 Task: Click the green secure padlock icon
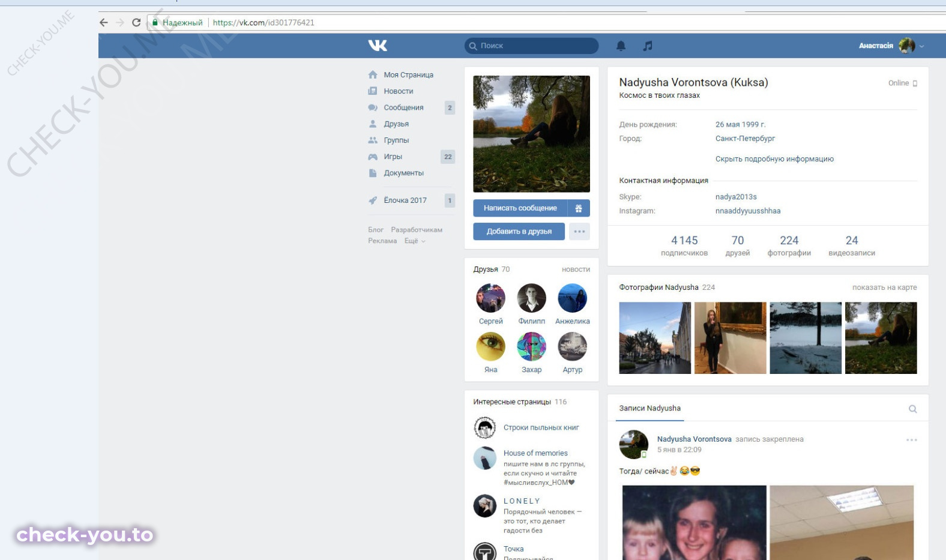[155, 22]
